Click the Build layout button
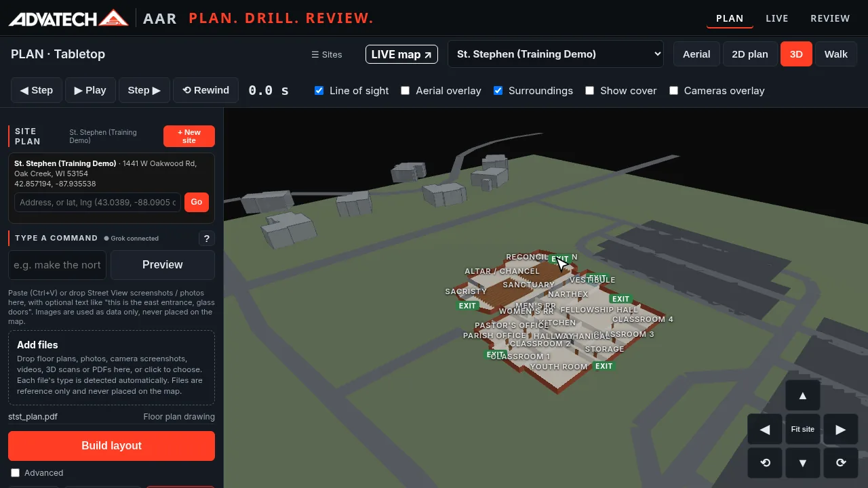The image size is (868, 488). [111, 446]
